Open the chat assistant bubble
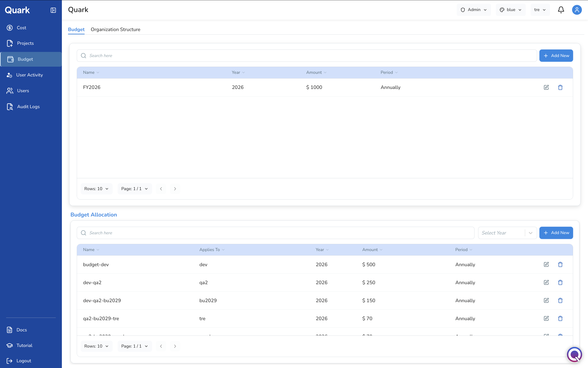The width and height of the screenshot is (588, 368). (574, 355)
